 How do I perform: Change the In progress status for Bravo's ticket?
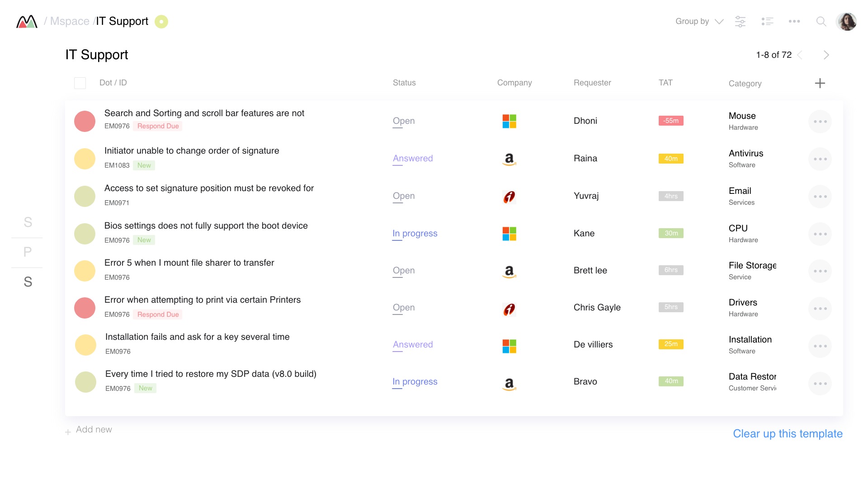[415, 382]
